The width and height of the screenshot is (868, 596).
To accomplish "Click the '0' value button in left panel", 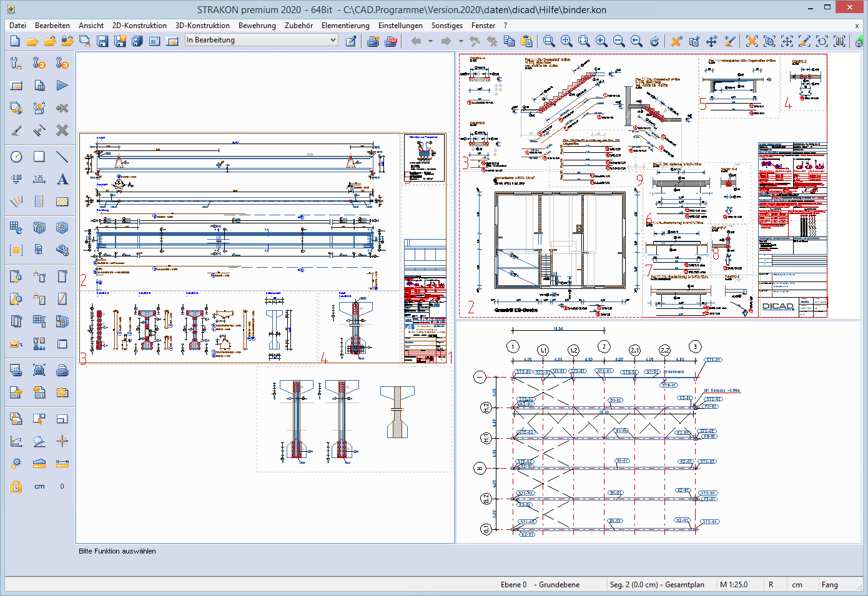I will 62,486.
